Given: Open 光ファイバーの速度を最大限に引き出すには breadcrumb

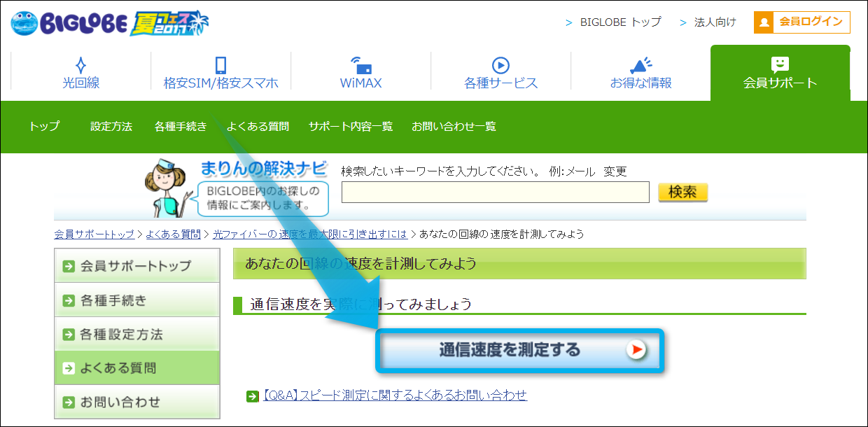Looking at the screenshot, I should pyautogui.click(x=310, y=234).
